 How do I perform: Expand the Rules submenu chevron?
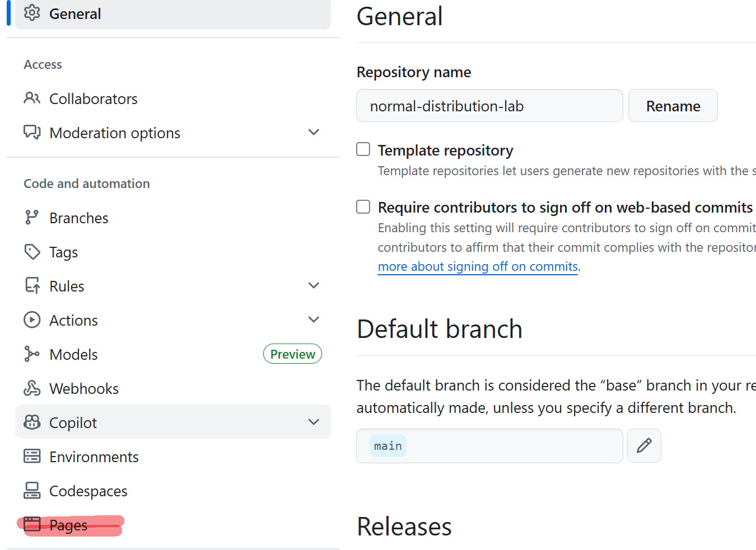point(314,286)
